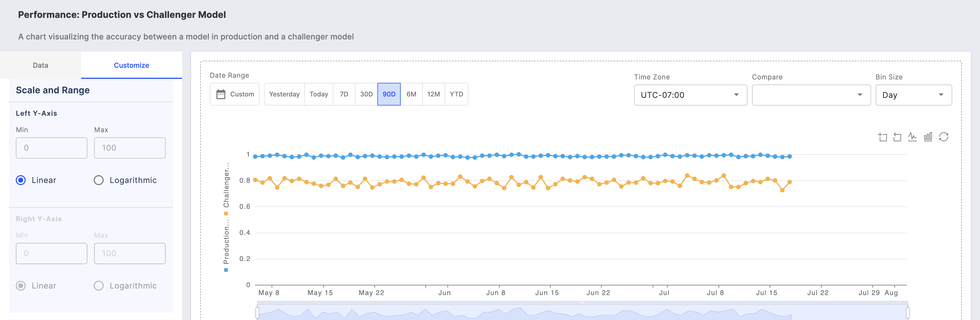This screenshot has height=320, width=980.
Task: Open the Time Zone UTC-07:00 dropdown
Action: (x=690, y=95)
